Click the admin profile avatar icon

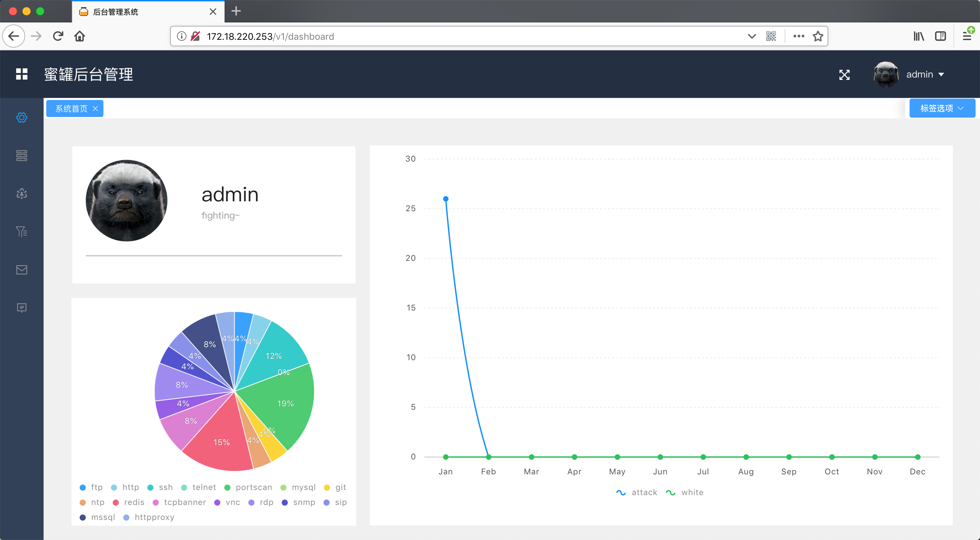tap(888, 74)
